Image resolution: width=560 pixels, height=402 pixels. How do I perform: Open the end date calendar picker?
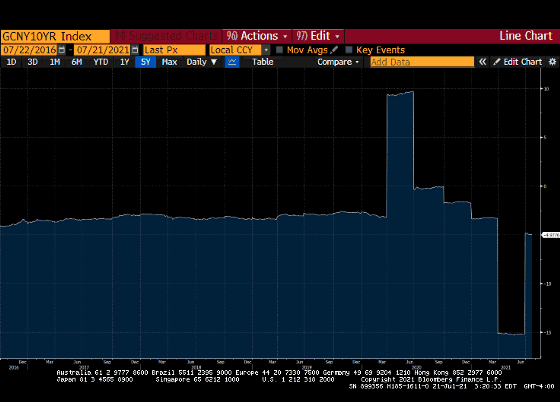[x=135, y=50]
